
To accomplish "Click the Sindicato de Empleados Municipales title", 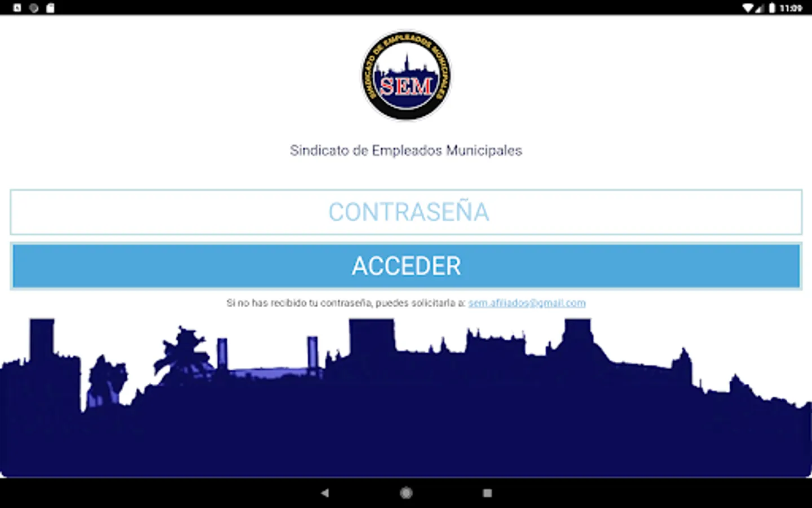I will click(x=406, y=150).
